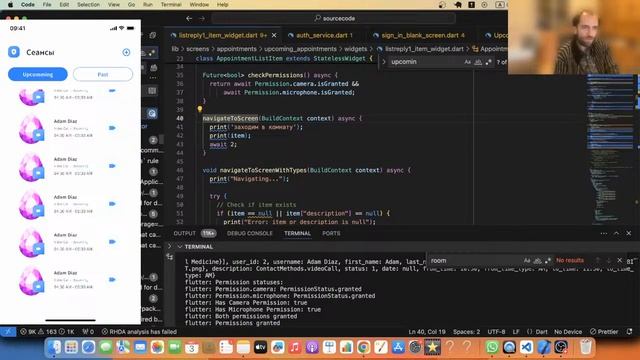Add a new session with plus icon
The image size is (640, 360).
(x=126, y=52)
